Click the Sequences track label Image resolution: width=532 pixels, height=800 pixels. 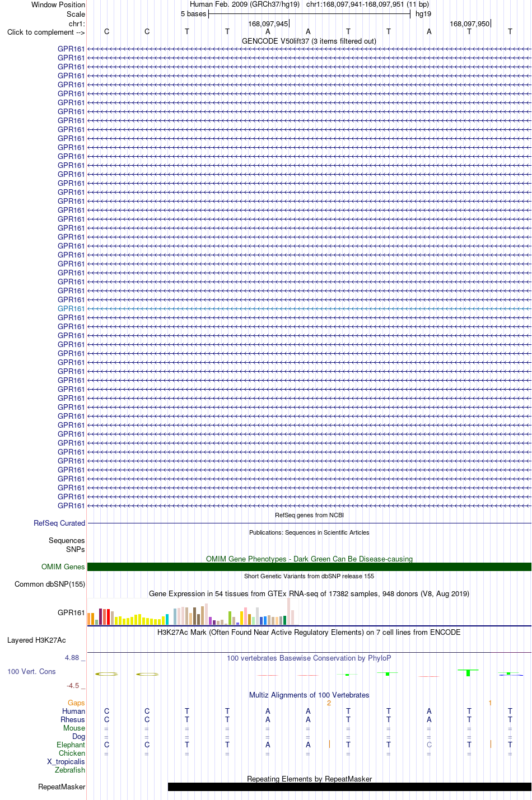67,540
